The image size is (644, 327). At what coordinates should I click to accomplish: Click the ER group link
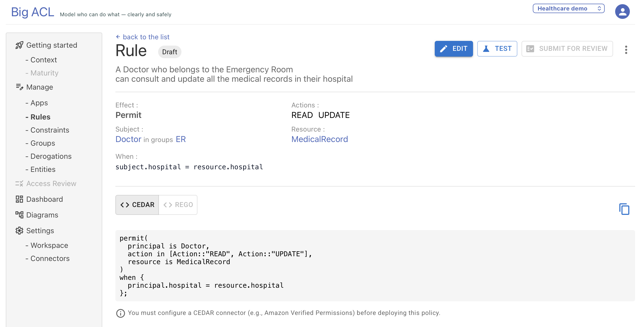[181, 139]
